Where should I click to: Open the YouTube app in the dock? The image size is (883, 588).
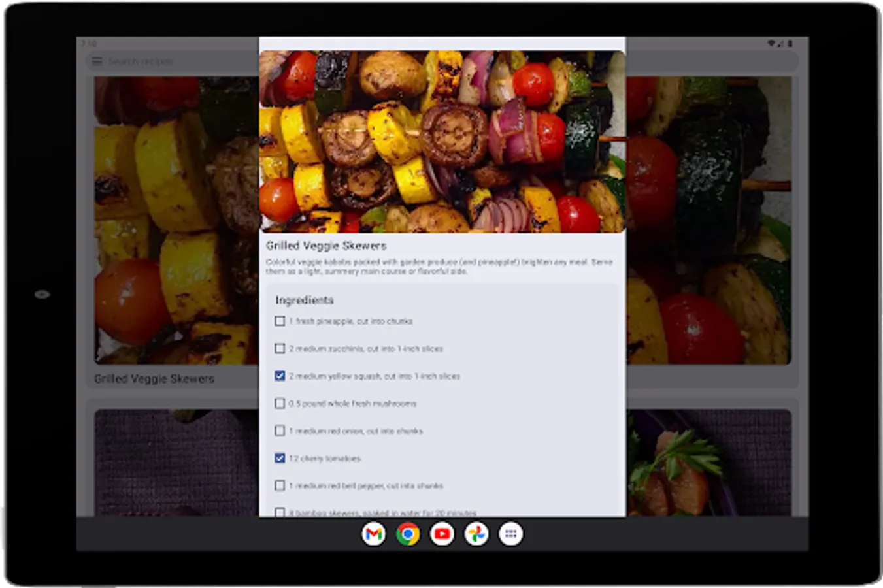442,534
